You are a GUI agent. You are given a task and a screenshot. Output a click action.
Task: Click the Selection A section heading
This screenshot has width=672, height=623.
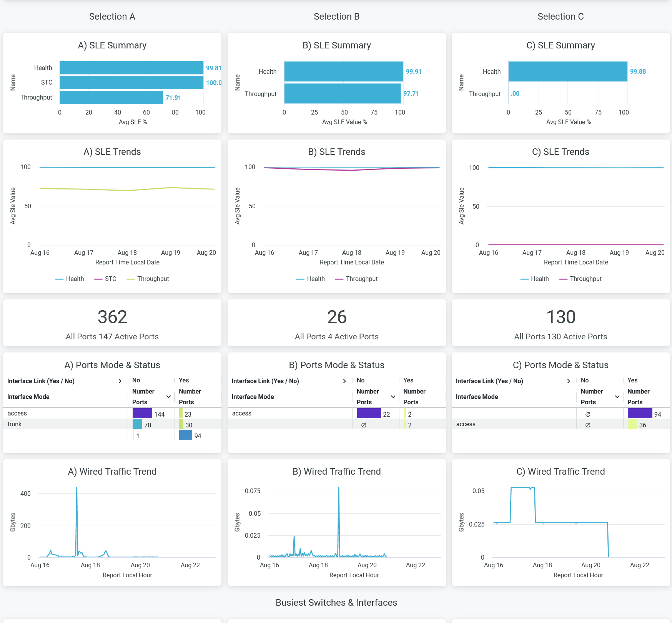click(112, 17)
